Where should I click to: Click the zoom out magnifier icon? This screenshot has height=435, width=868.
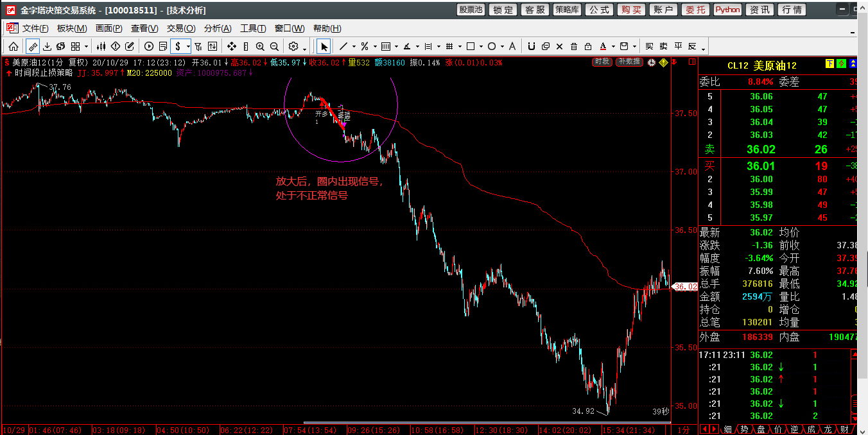pos(274,46)
